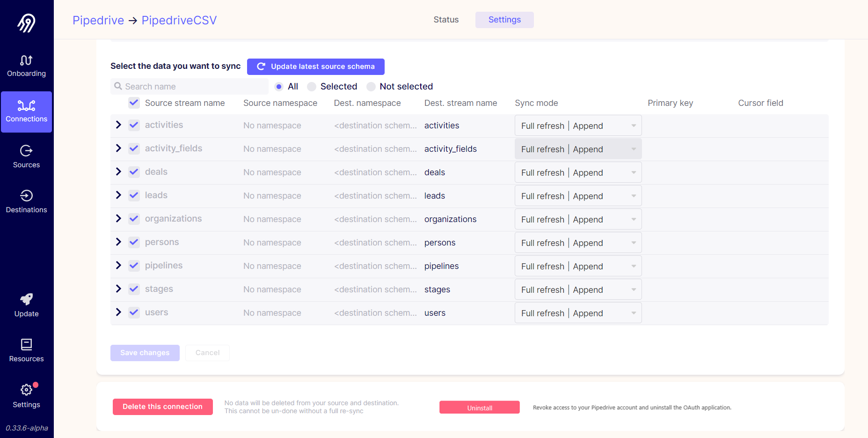This screenshot has height=438, width=868.
Task: Click the 0.33.6-alpha version label
Action: 27,428
